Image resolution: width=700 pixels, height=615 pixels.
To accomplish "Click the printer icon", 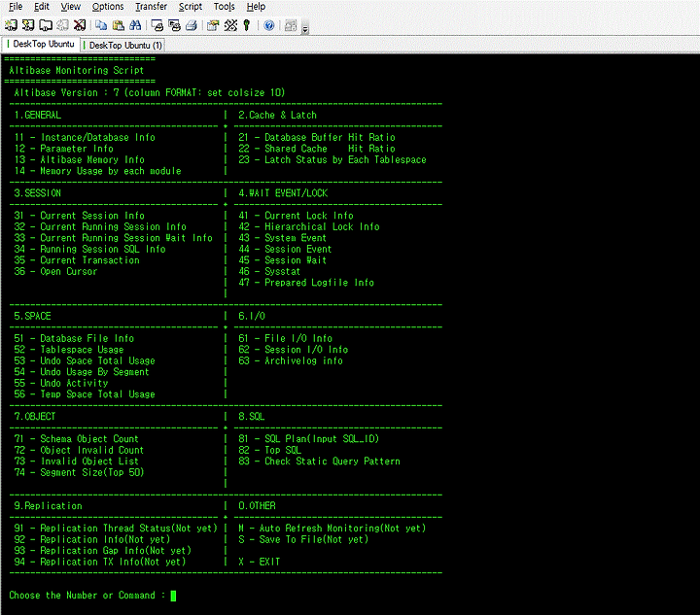I will [192, 25].
